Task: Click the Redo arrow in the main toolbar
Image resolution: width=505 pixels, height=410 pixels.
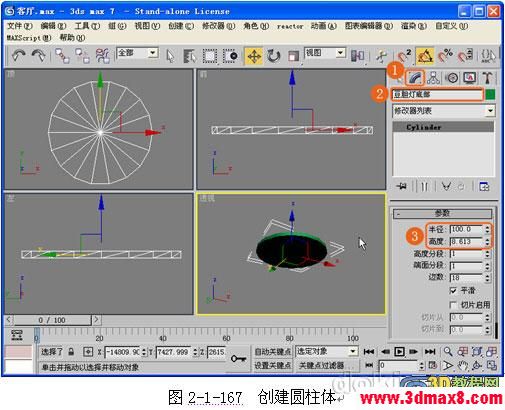Action: pyautogui.click(x=38, y=55)
